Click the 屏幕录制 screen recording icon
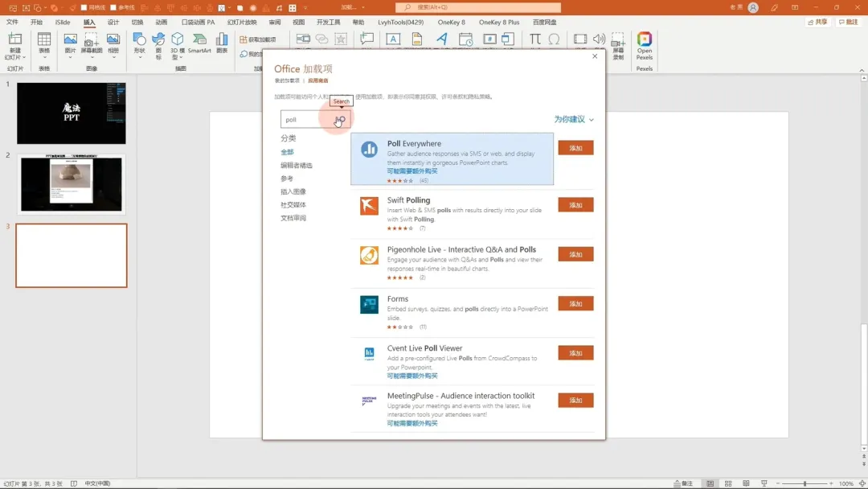Image resolution: width=868 pixels, height=489 pixels. 618,39
